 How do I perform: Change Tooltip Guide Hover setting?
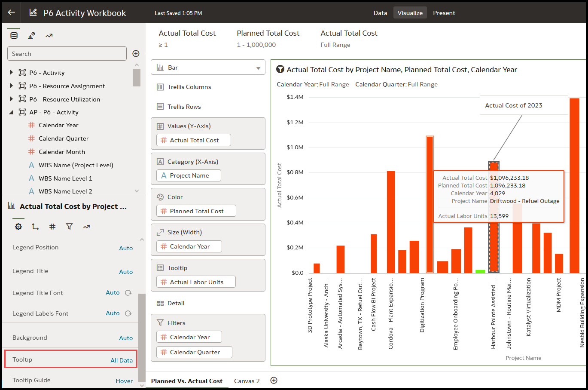point(124,381)
